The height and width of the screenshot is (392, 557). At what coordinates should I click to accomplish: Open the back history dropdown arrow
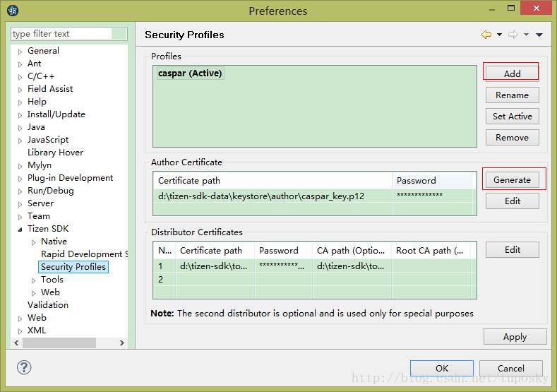(499, 35)
